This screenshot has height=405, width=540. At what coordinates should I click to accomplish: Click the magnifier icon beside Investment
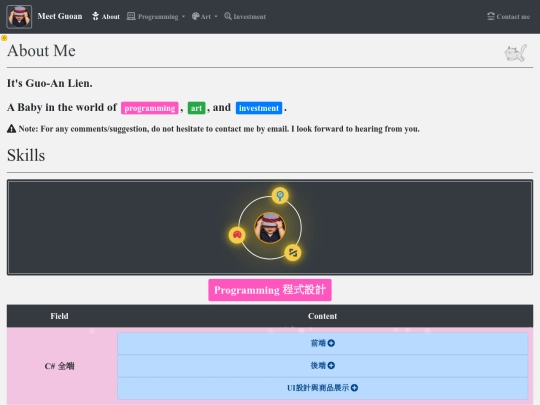pos(228,16)
